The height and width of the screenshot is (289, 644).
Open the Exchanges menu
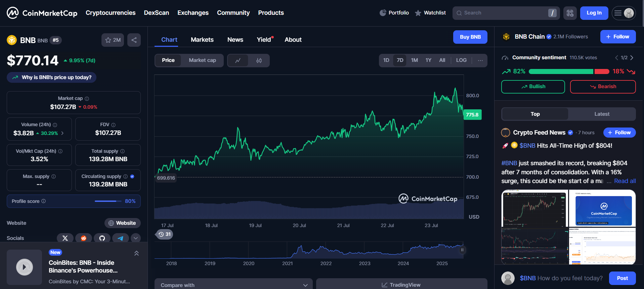coord(193,13)
